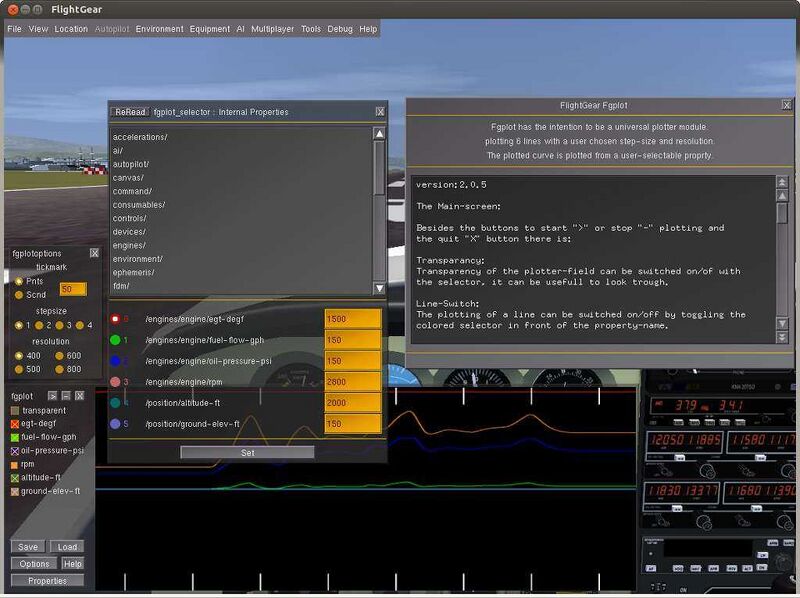Select plot line 3 pink selector
The height and width of the screenshot is (598, 800).
pos(115,382)
